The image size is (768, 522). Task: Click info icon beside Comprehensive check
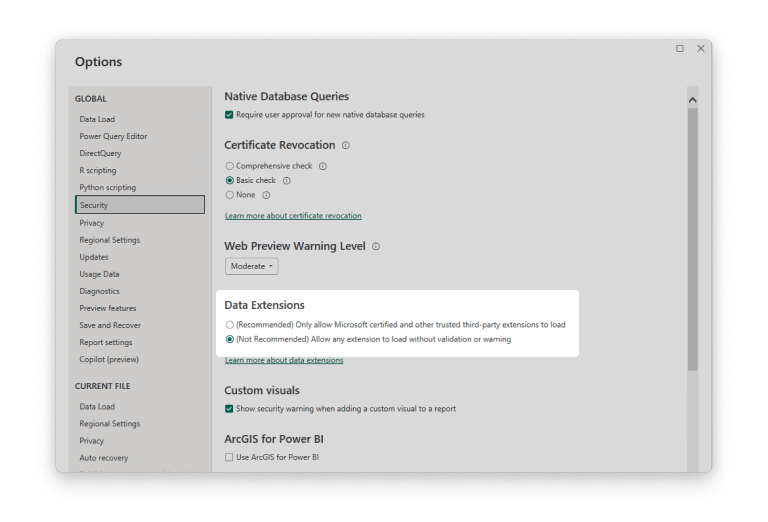[x=323, y=166]
